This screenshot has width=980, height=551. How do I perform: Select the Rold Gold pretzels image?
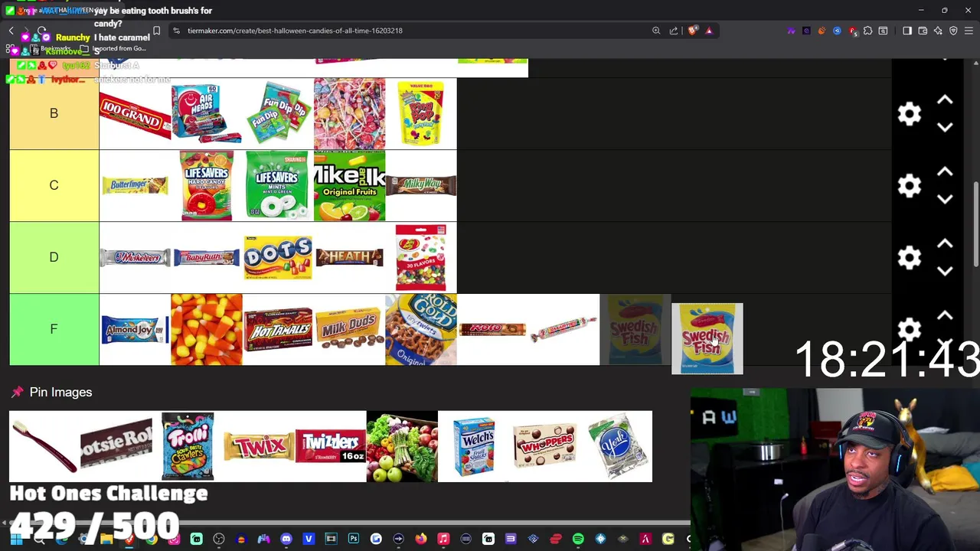coord(420,329)
